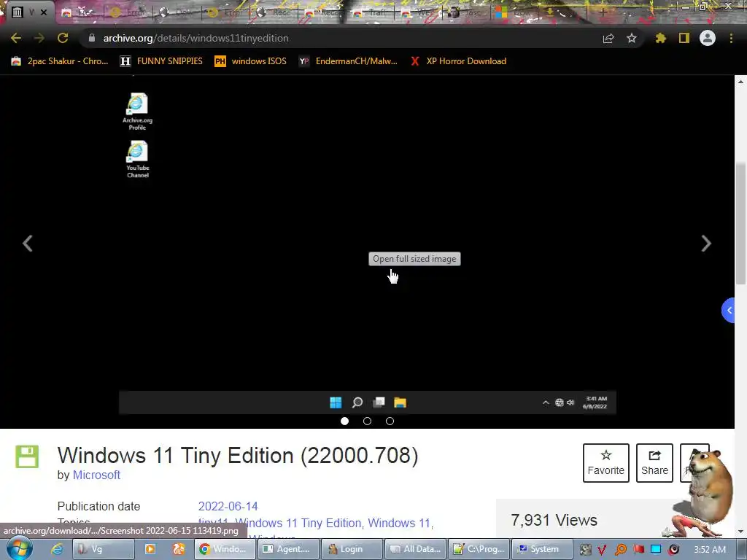This screenshot has width=747, height=560.
Task: Switch to System taskbar window
Action: point(542,549)
